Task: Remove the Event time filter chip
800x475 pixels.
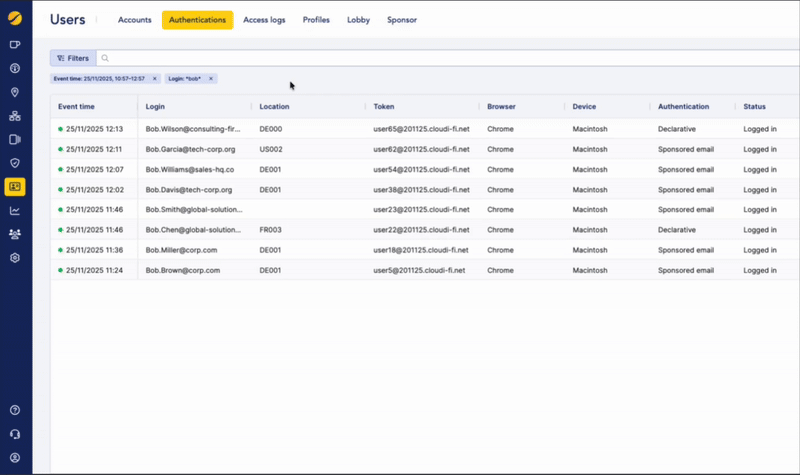Action: click(155, 79)
